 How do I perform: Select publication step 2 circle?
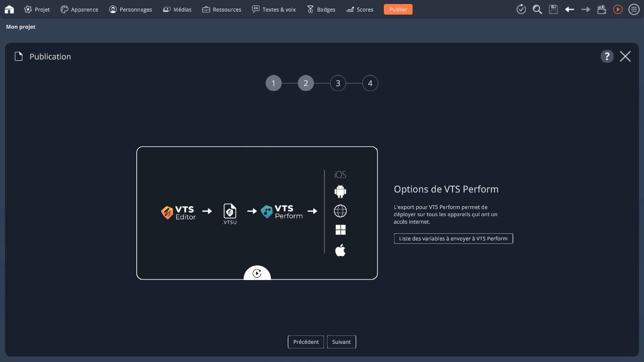click(x=306, y=83)
